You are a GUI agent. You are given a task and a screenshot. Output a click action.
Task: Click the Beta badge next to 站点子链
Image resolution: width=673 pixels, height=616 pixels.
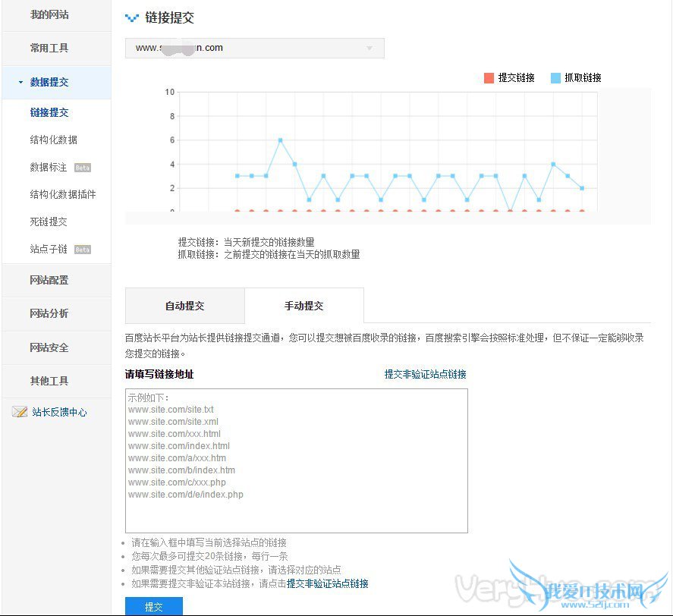(x=83, y=250)
